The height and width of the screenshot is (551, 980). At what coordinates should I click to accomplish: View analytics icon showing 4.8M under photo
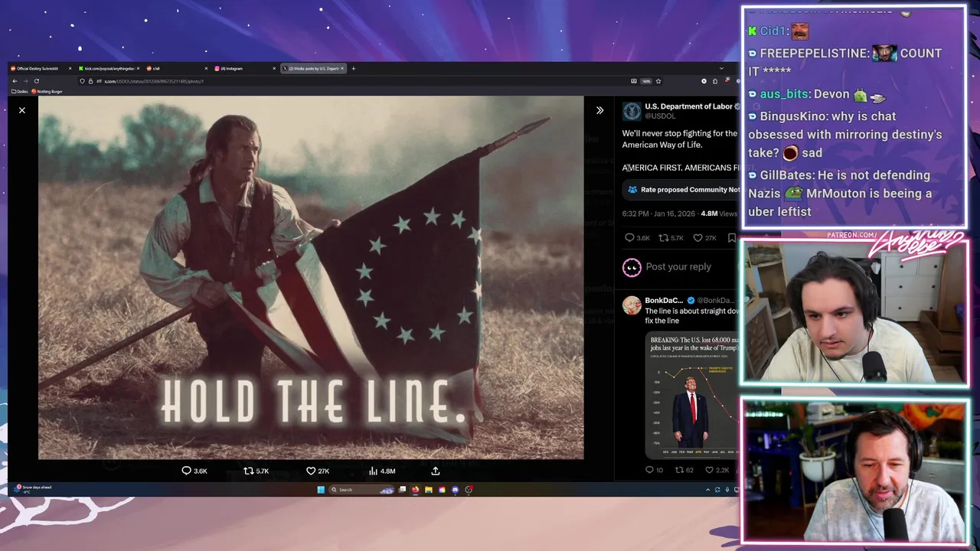tap(381, 471)
